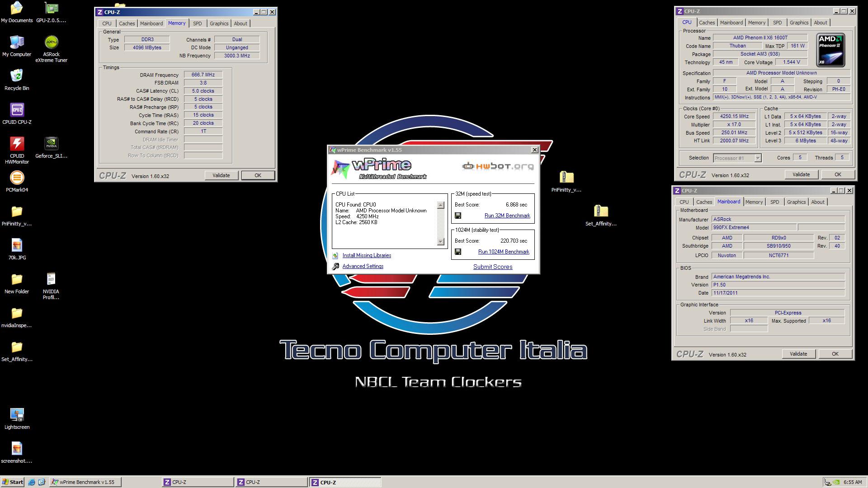Open PriFinitty zip archive near wPrime
The width and height of the screenshot is (868, 488).
coord(566,182)
